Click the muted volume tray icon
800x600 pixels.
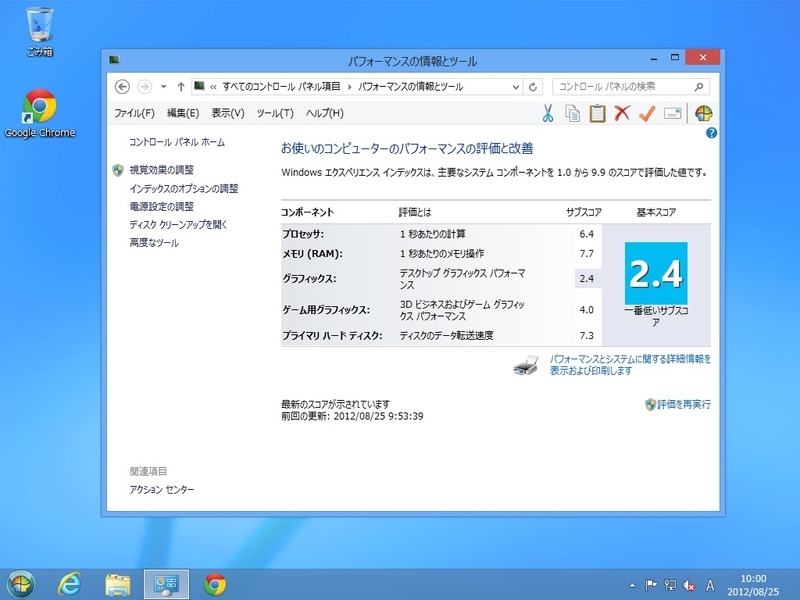pos(689,585)
